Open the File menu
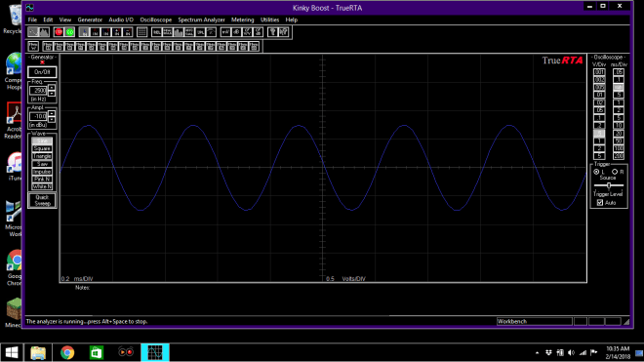This screenshot has height=362, width=644. [32, 20]
